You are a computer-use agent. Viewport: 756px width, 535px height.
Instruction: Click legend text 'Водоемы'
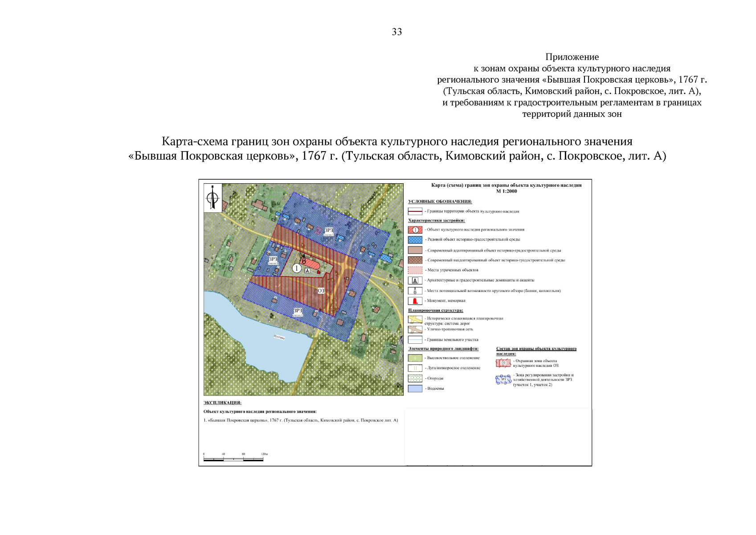(x=436, y=388)
